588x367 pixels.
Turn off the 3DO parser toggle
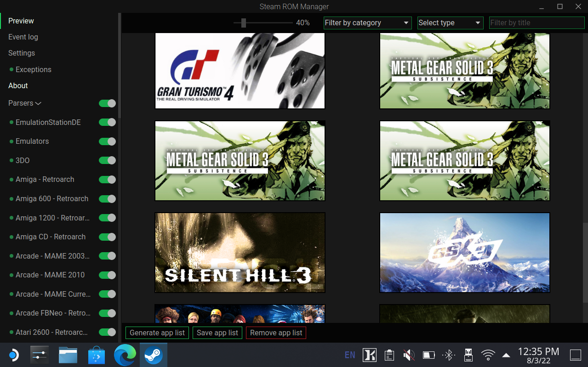[x=107, y=160]
